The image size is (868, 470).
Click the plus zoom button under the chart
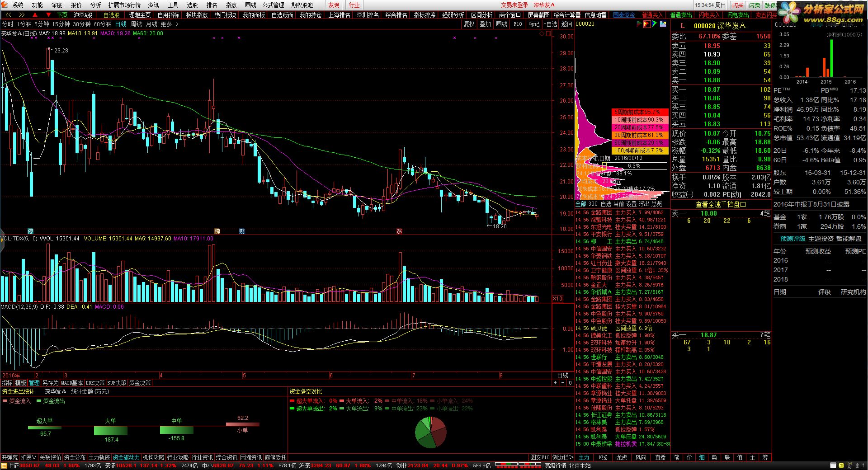(556, 383)
